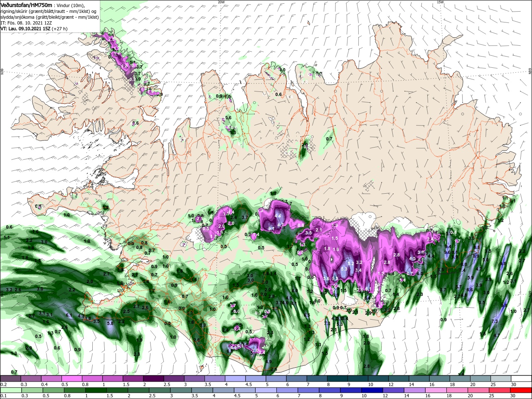Viewport: 532px width, 399px height.
Task: Click the 'Veðurstofan/HM750m' title text
Action: pos(26,5)
